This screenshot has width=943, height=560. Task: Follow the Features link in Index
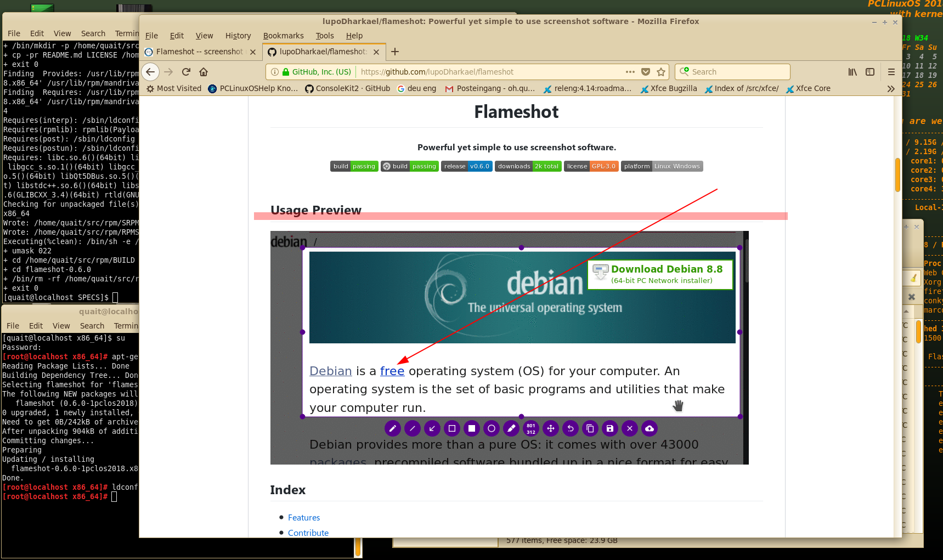tap(304, 517)
